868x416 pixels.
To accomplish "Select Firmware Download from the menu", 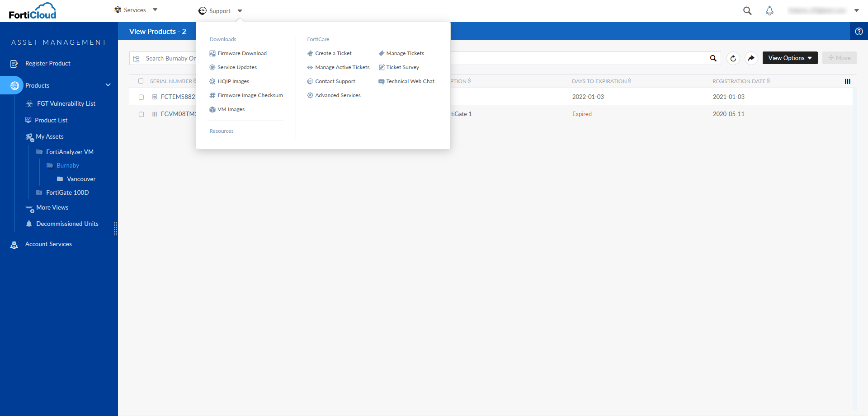I will 238,53.
